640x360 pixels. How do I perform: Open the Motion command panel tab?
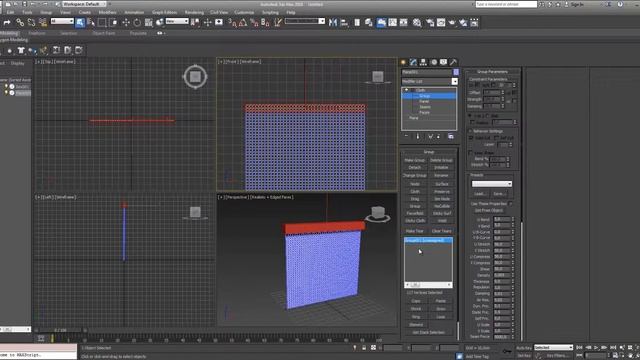(x=433, y=62)
